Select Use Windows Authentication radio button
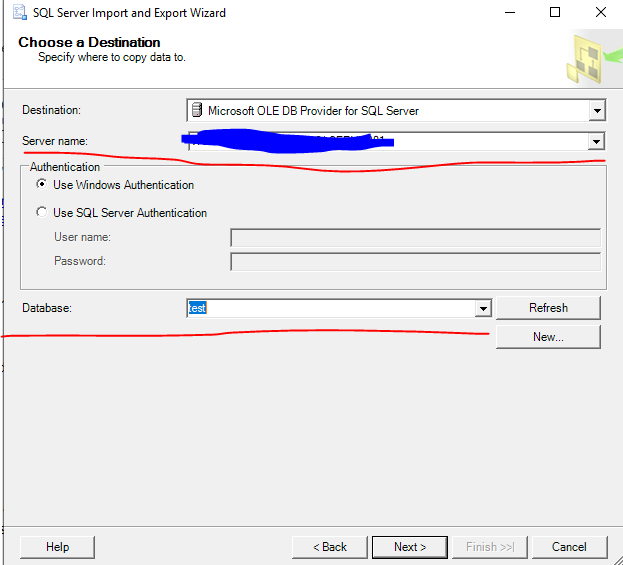623x565 pixels. [x=41, y=184]
